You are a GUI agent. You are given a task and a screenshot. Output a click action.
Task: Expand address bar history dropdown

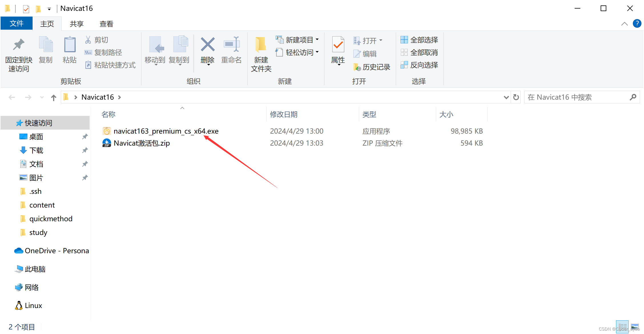click(x=506, y=97)
